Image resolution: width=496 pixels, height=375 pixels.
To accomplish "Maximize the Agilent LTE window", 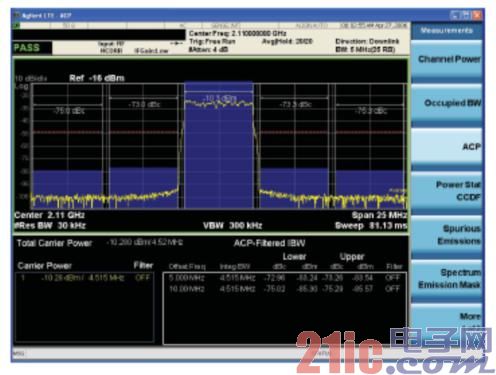I will click(466, 15).
